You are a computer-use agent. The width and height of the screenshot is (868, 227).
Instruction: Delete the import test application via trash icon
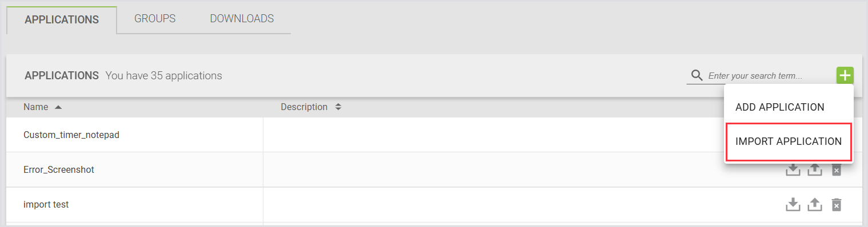[x=836, y=205]
